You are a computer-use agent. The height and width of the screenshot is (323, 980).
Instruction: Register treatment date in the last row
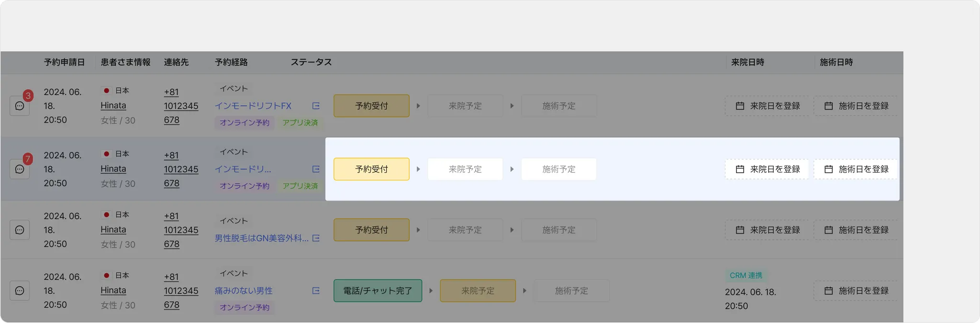[856, 290]
